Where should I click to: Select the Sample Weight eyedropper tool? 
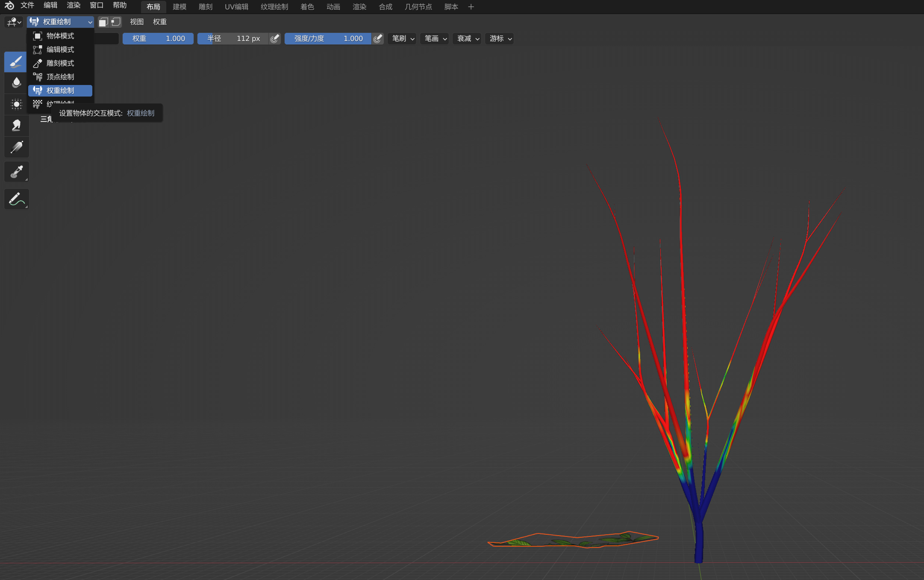pos(16,172)
